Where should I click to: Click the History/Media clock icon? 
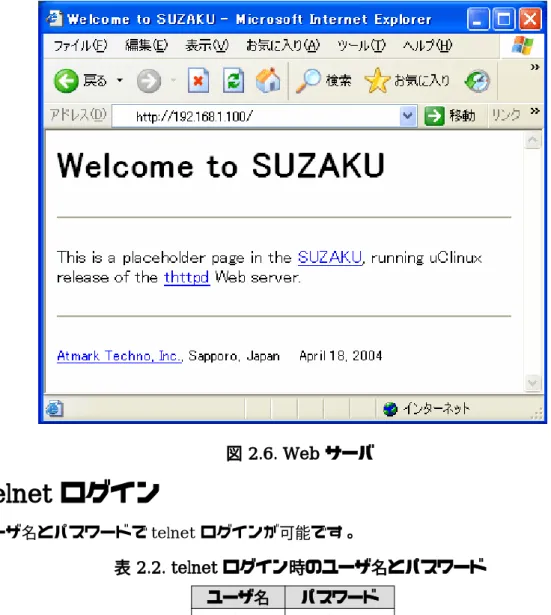coord(477,81)
